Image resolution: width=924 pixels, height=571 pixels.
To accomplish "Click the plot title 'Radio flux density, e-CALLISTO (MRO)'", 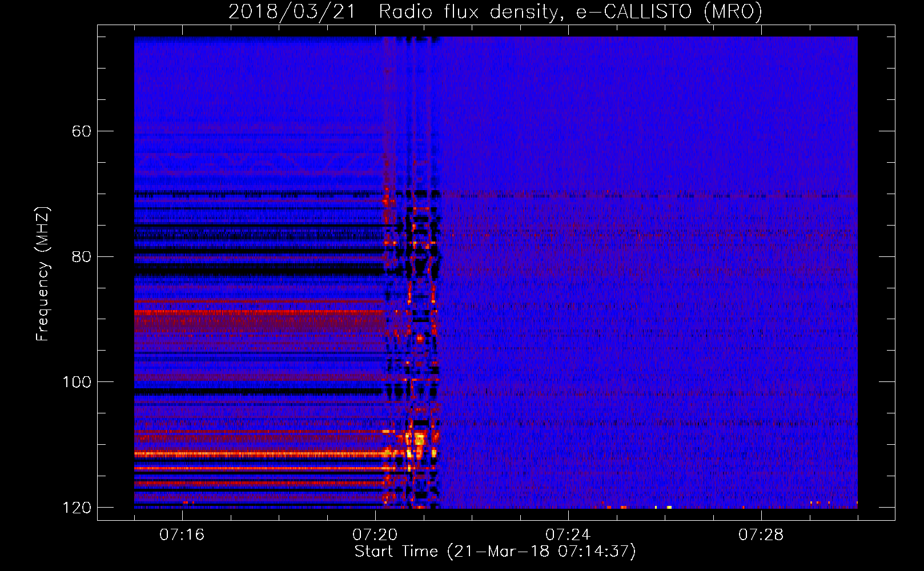I will click(570, 11).
